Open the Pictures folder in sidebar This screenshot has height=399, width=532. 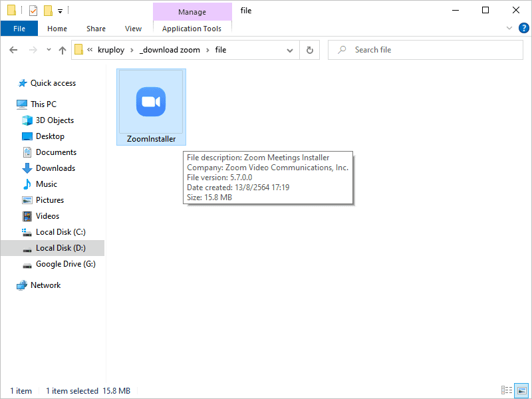(51, 199)
